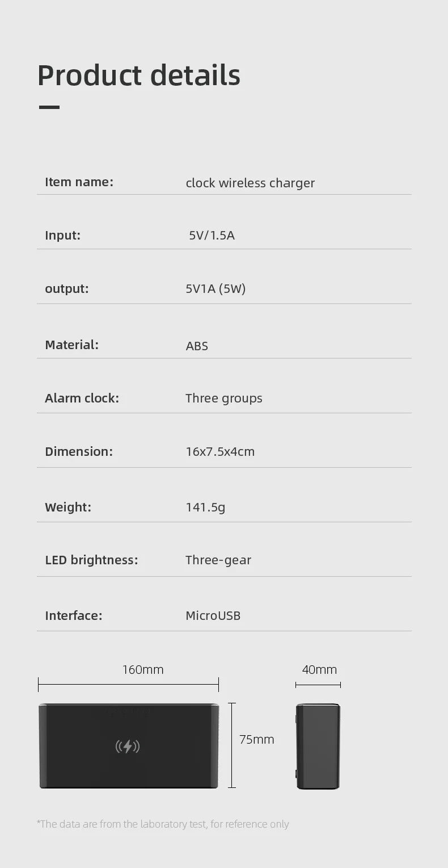Click the side view charger image
The image size is (448, 868).
318,746
